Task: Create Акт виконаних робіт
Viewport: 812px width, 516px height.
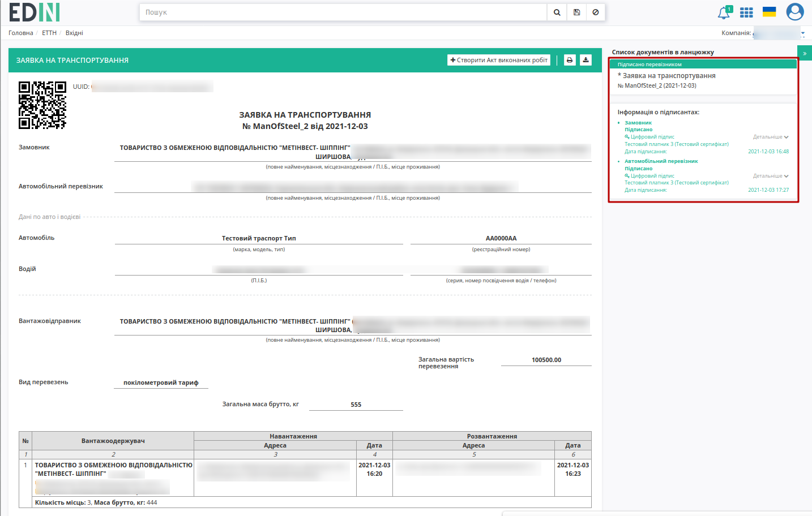Action: pyautogui.click(x=499, y=60)
